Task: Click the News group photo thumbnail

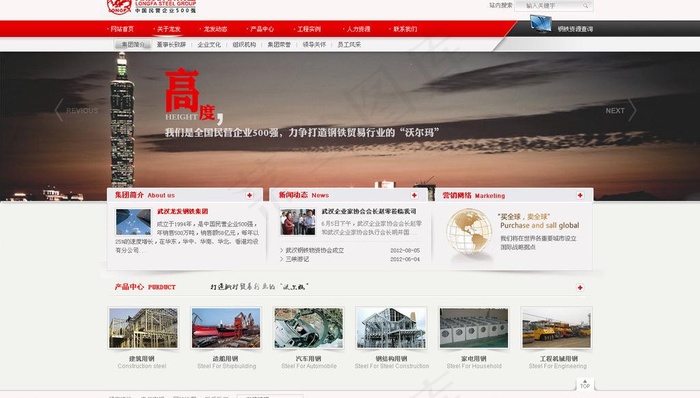Action: coord(298,222)
